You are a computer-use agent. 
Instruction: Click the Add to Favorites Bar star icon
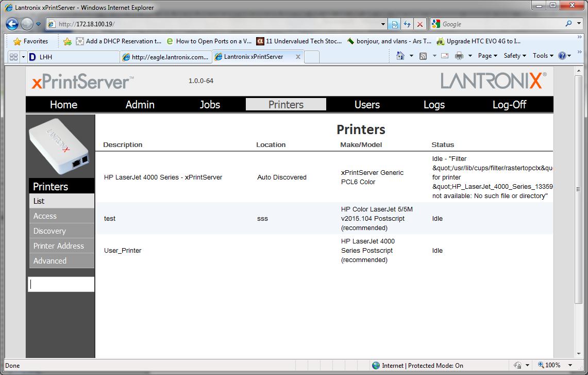(x=68, y=41)
